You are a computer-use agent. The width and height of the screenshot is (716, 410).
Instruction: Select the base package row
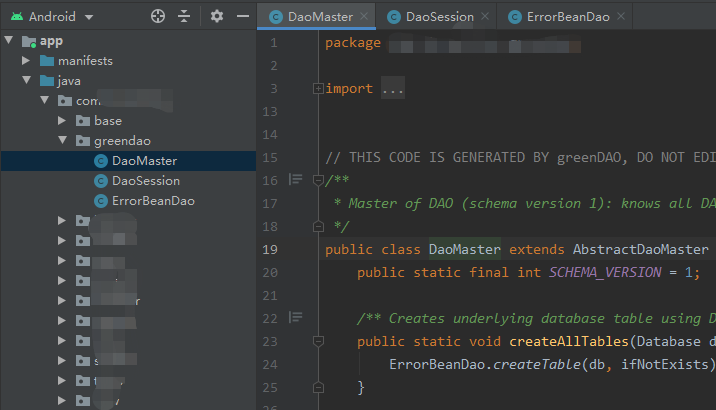[x=128, y=121]
